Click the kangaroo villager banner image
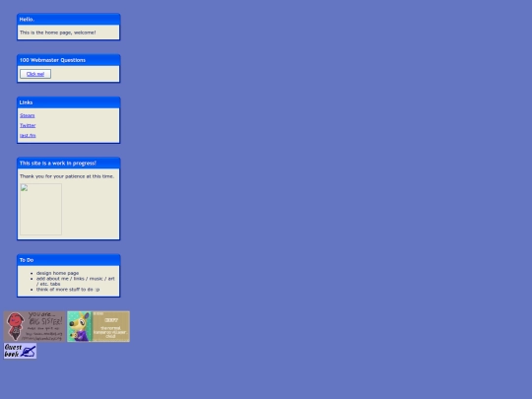This screenshot has width=532, height=399. (x=99, y=326)
